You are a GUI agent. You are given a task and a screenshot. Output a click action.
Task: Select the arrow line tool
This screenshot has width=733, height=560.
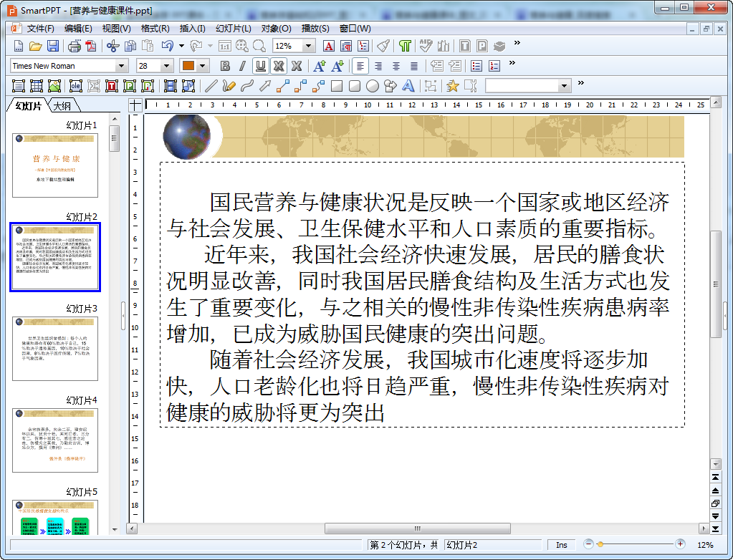(x=265, y=86)
